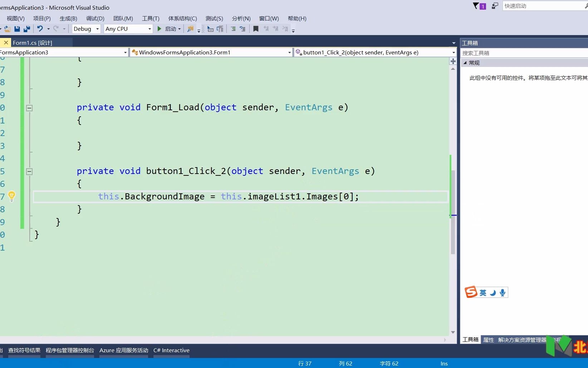Viewport: 588px width, 368px height.
Task: Go to the next bookmark
Action: tap(275, 29)
